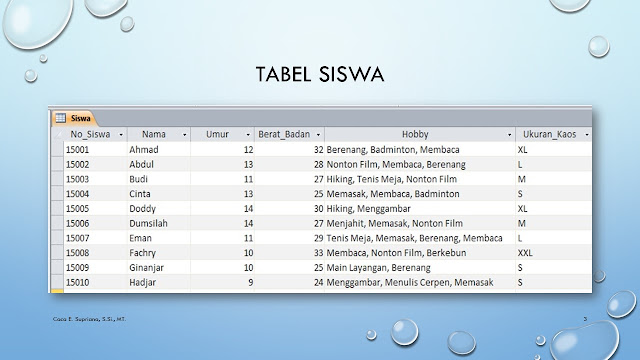
Task: Click Fachry's shirt size XXL
Action: [x=554, y=253]
